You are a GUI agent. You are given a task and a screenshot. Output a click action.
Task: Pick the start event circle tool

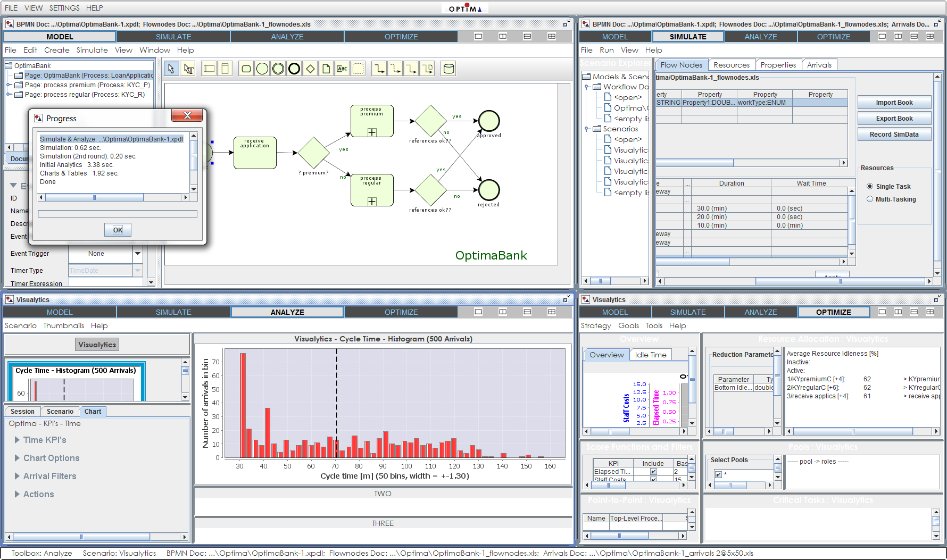click(262, 69)
